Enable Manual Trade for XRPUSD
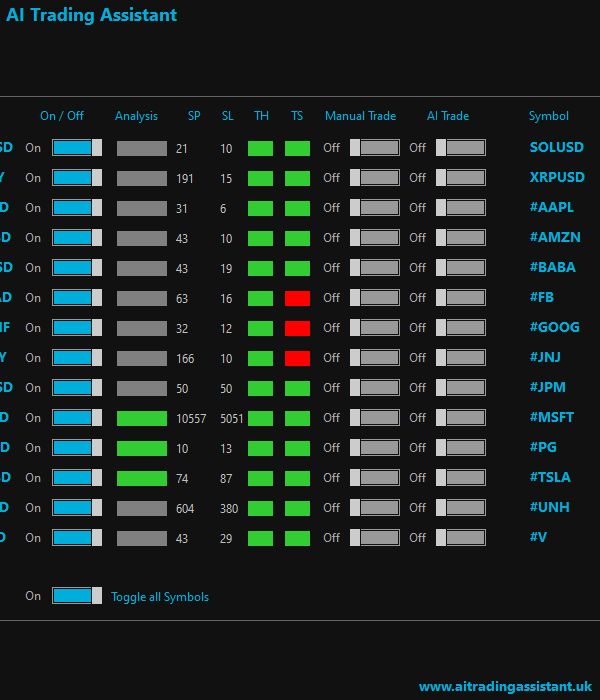 375,178
